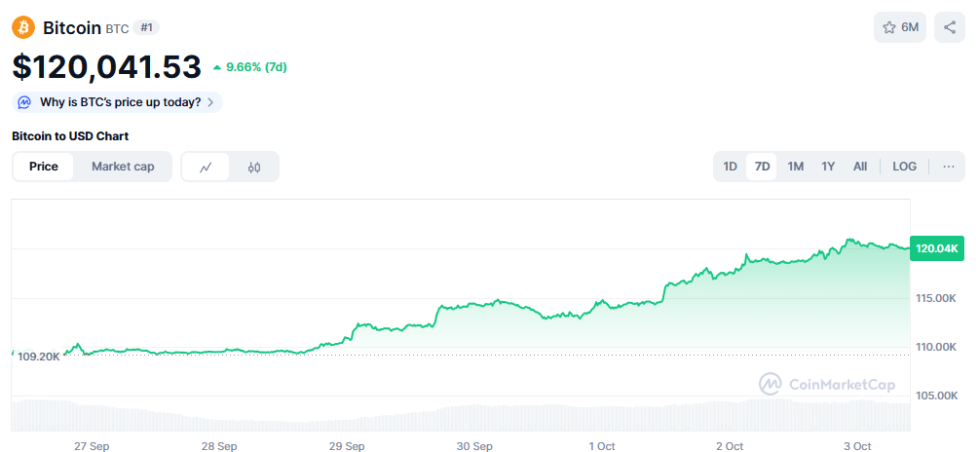Click the #1 rank badge
Screen dimensions: 979x452
(148, 27)
